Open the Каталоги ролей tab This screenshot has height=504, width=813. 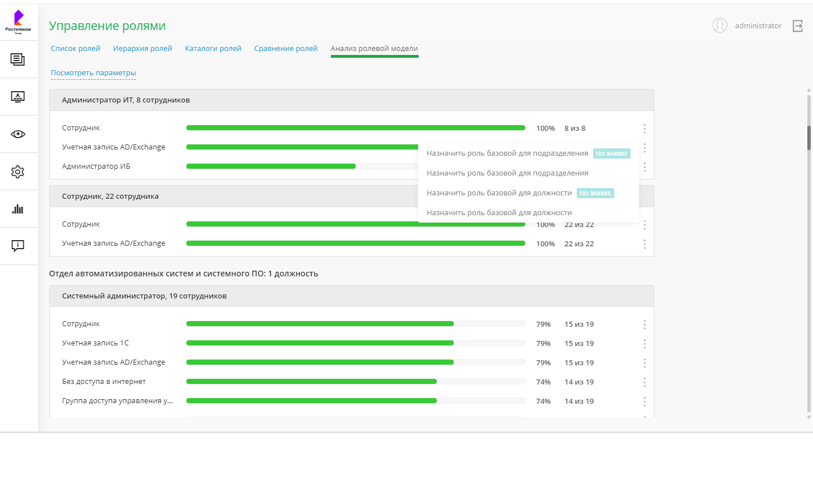coord(213,49)
